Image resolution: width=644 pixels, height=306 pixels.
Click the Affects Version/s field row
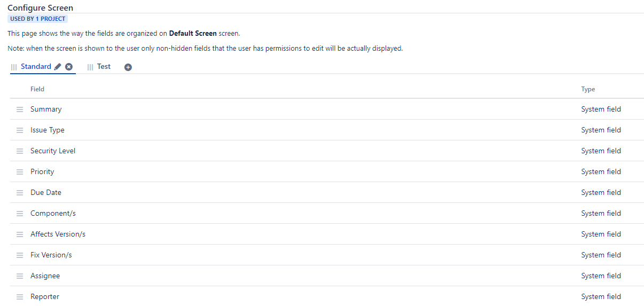click(58, 234)
